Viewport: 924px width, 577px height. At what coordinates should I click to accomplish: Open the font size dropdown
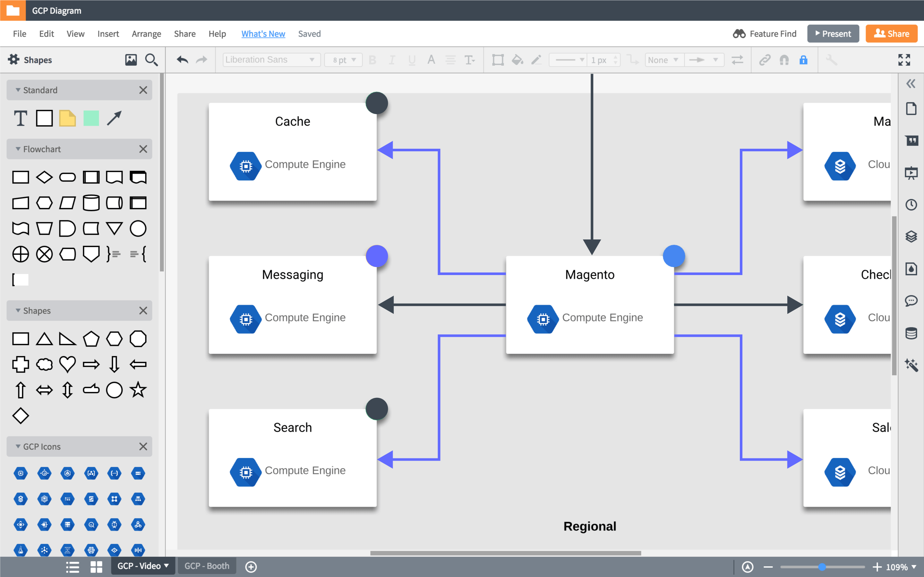pos(343,60)
